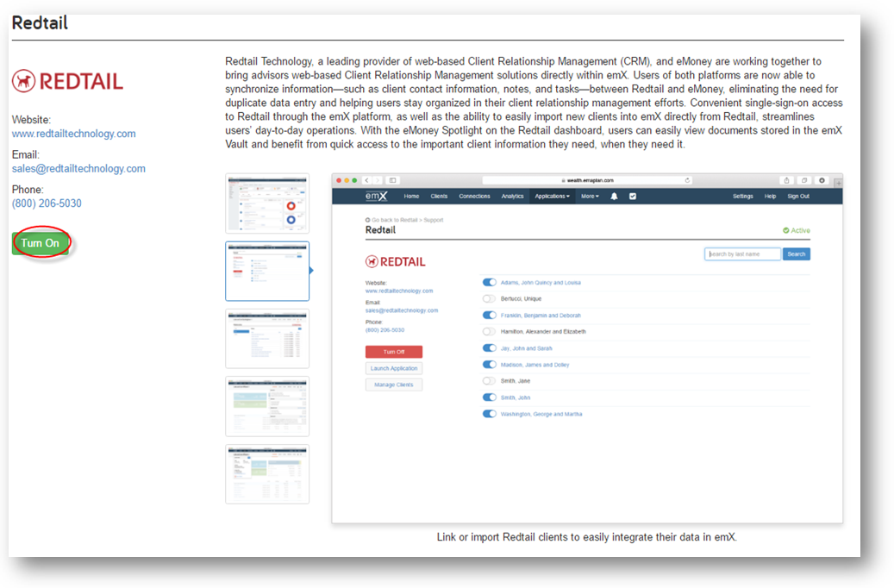
Task: Open the Home menu item
Action: pyautogui.click(x=411, y=197)
